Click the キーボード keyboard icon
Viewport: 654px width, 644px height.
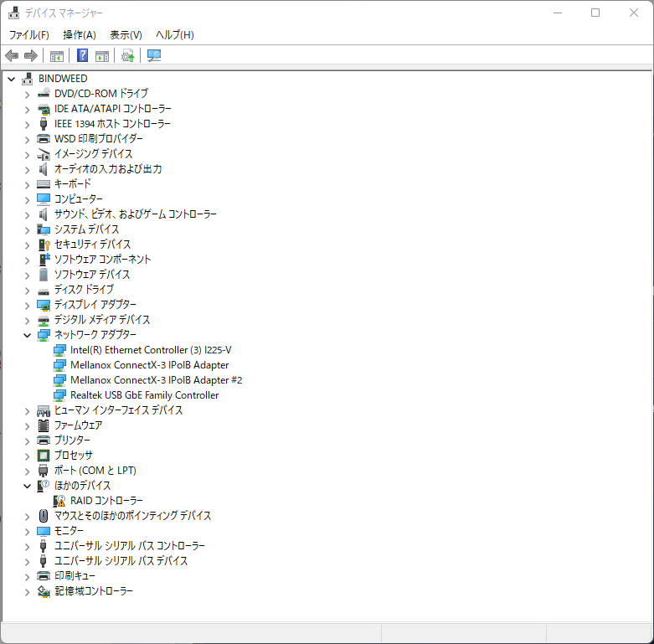point(44,184)
